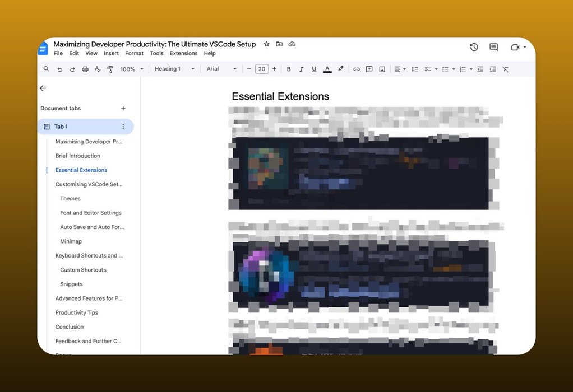
Task: Open version history clock icon
Action: click(x=474, y=47)
